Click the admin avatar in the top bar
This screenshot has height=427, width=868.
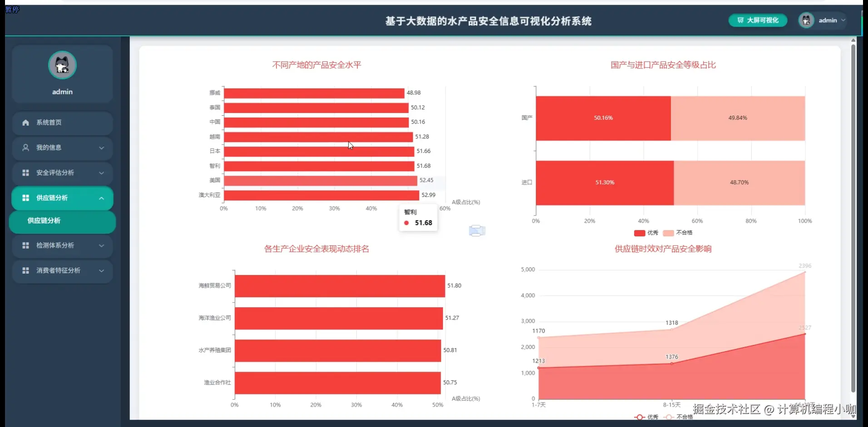(x=806, y=20)
